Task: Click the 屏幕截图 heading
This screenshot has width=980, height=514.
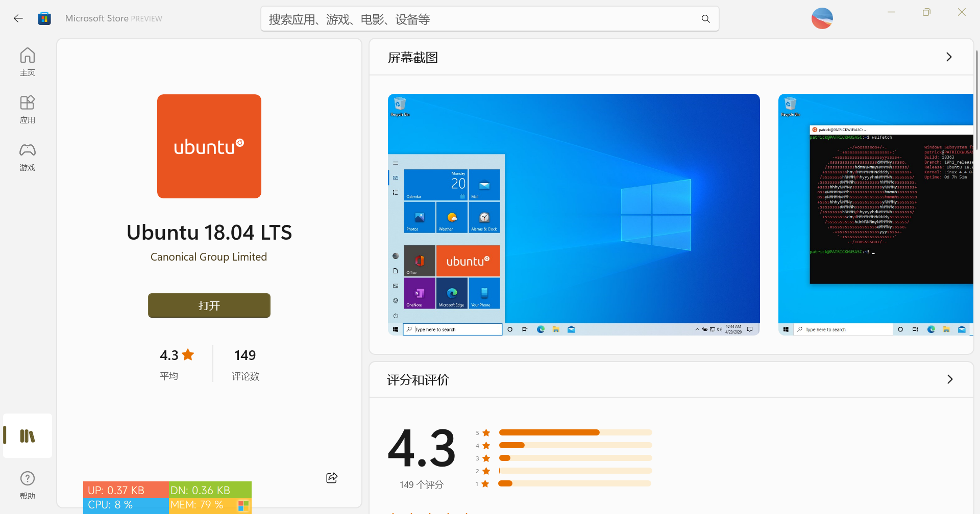Action: (x=413, y=58)
